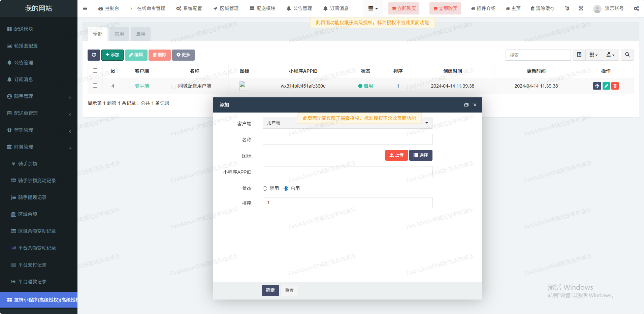Image resolution: width=644 pixels, height=314 pixels.
Task: Click the red delete icon in row 4
Action: pos(615,86)
